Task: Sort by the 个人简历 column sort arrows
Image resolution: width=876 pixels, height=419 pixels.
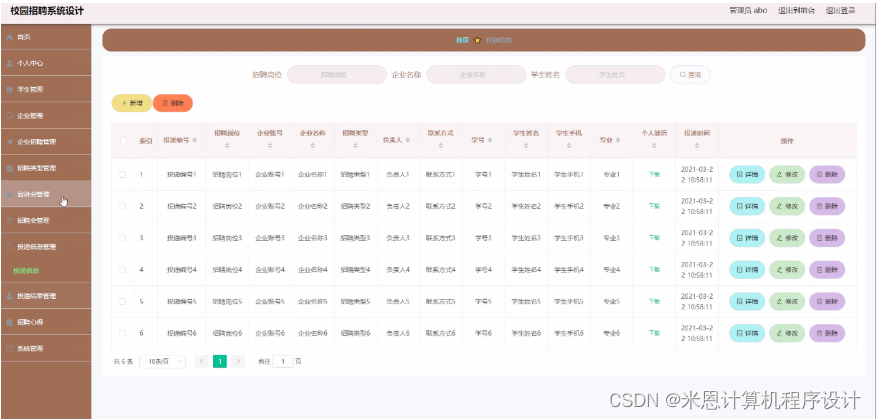Action: click(x=654, y=146)
